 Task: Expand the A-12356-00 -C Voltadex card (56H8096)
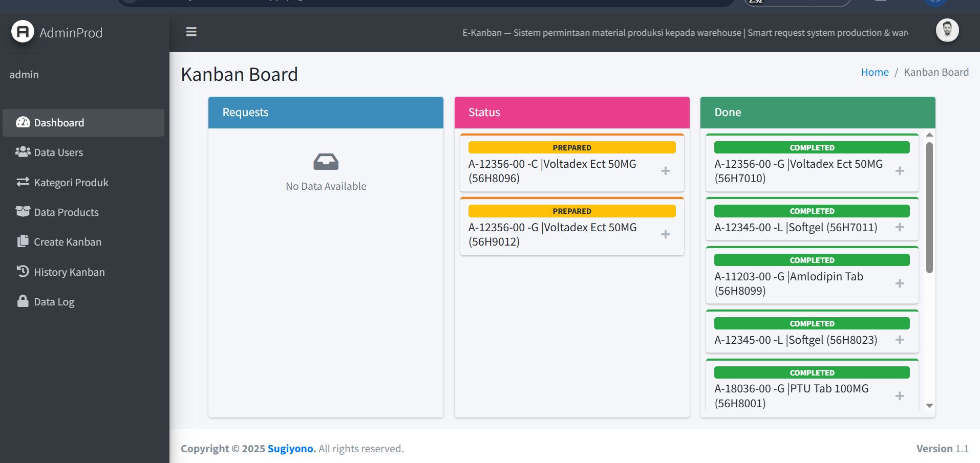coord(665,171)
